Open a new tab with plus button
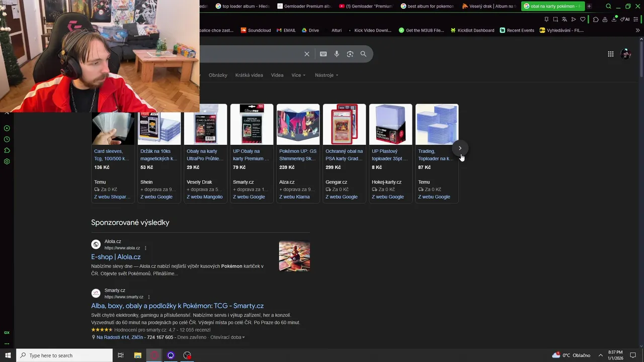This screenshot has width=644, height=362. [589, 6]
